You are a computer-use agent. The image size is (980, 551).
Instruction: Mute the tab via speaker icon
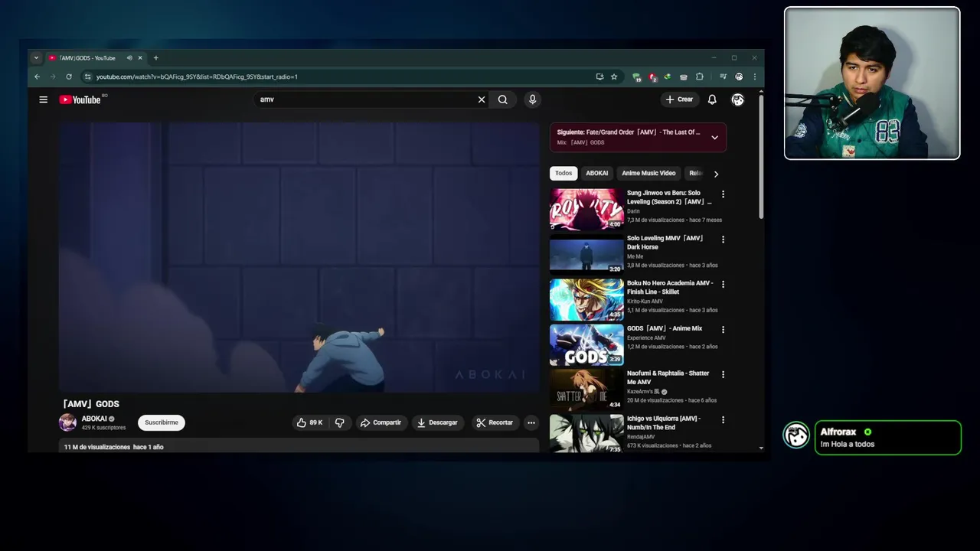pos(129,58)
